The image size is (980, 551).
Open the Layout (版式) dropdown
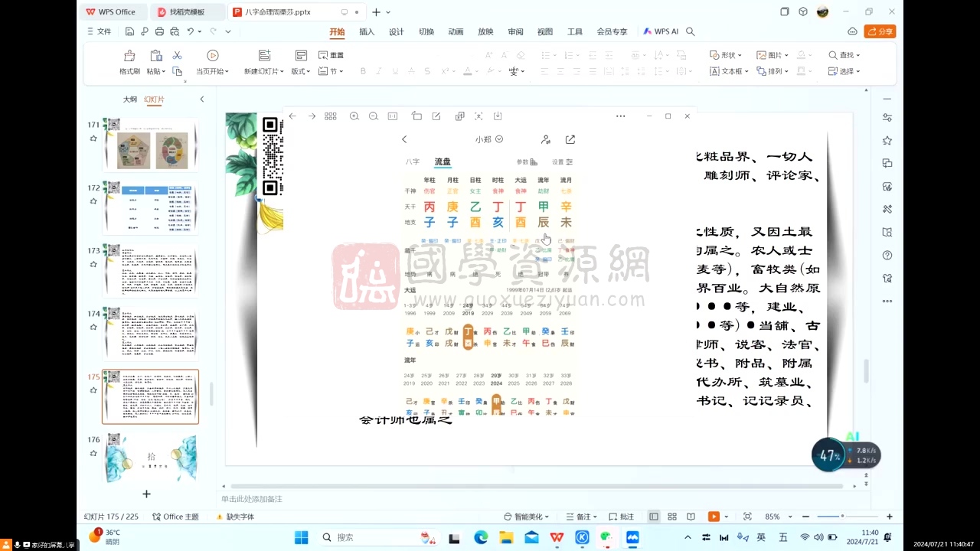(300, 71)
